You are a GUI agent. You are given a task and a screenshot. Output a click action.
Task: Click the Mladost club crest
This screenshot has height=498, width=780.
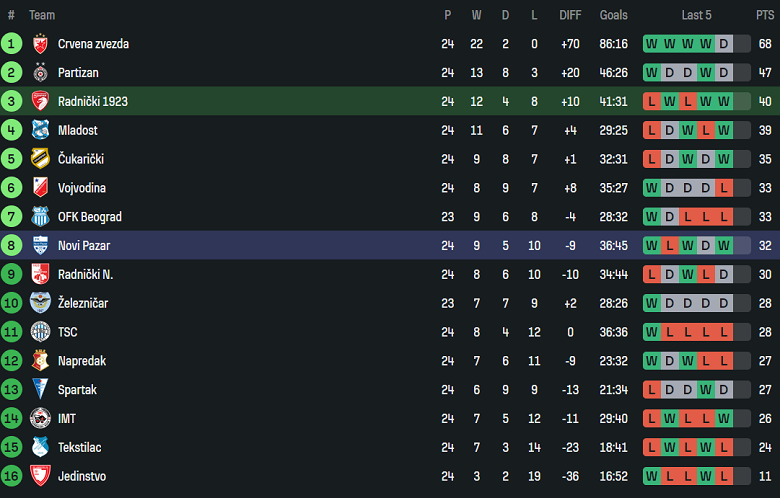(40, 130)
